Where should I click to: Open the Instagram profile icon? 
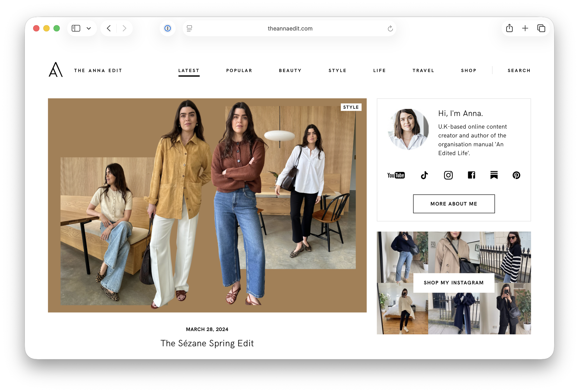pyautogui.click(x=448, y=175)
